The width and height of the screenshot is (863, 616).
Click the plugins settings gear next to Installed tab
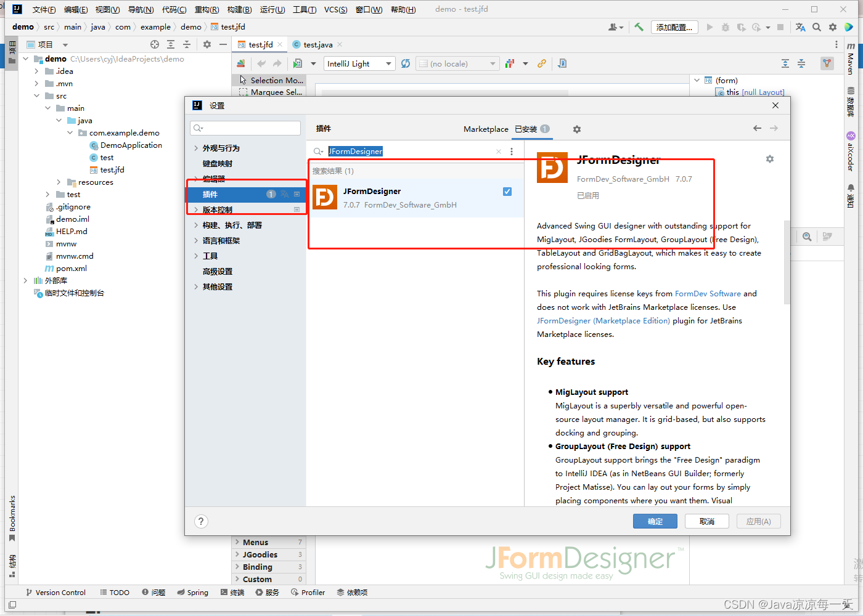click(x=577, y=129)
